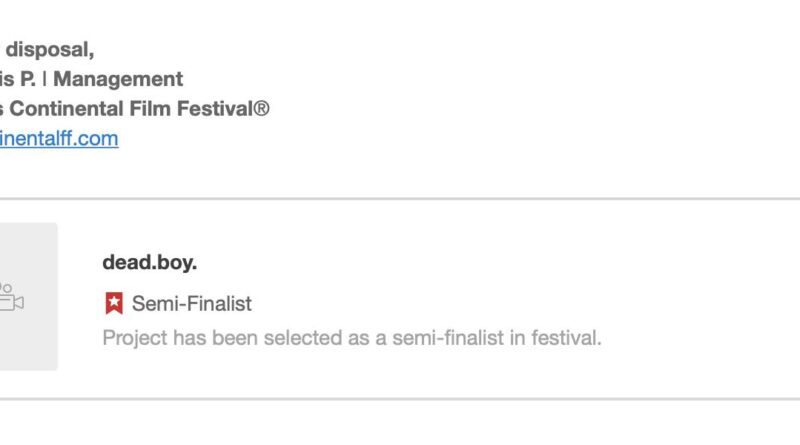The image size is (800, 445).
Task: Click the word "Project" in the description
Action: coord(134,337)
